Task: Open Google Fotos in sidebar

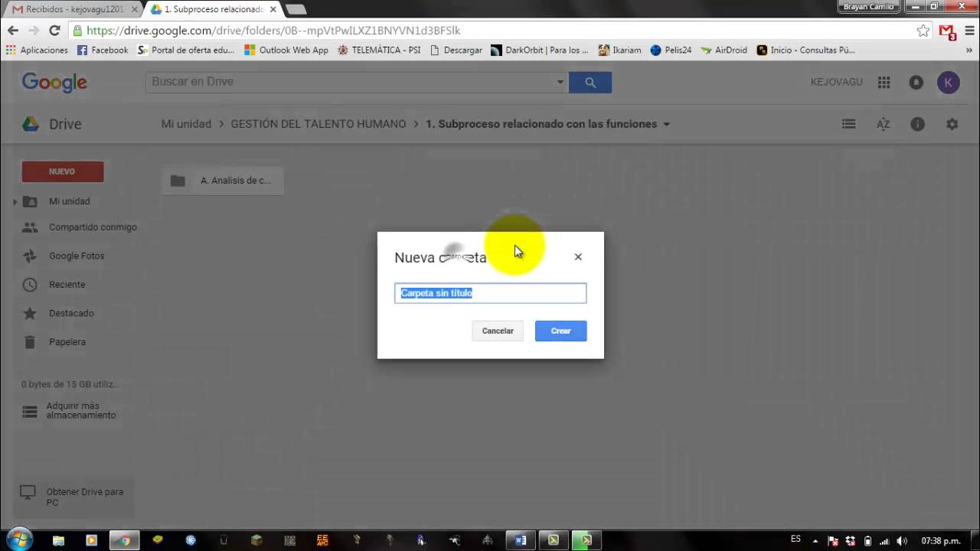Action: click(x=77, y=256)
